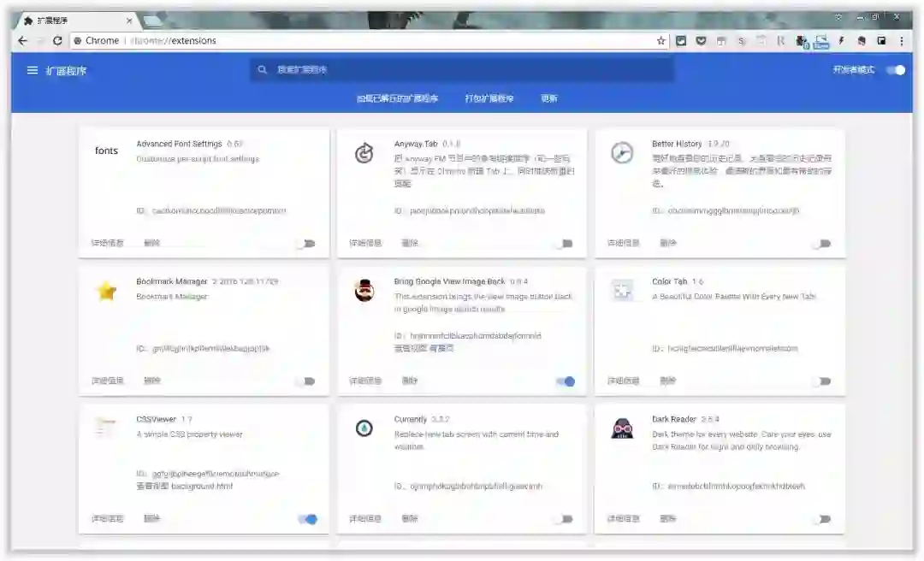The height and width of the screenshot is (561, 924).
Task: Remove (删除) the Dark Reader extension
Action: point(667,518)
